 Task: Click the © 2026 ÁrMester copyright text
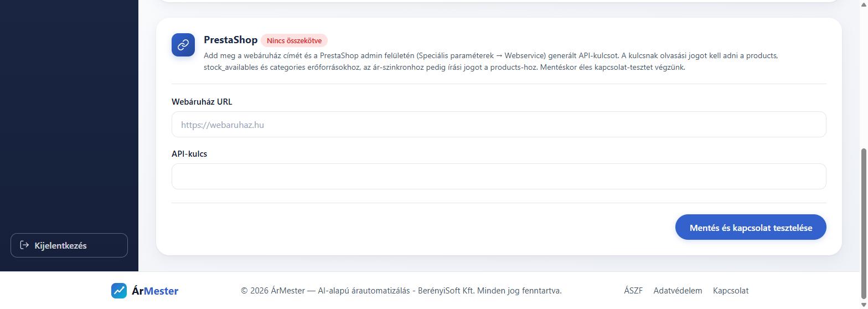click(401, 291)
